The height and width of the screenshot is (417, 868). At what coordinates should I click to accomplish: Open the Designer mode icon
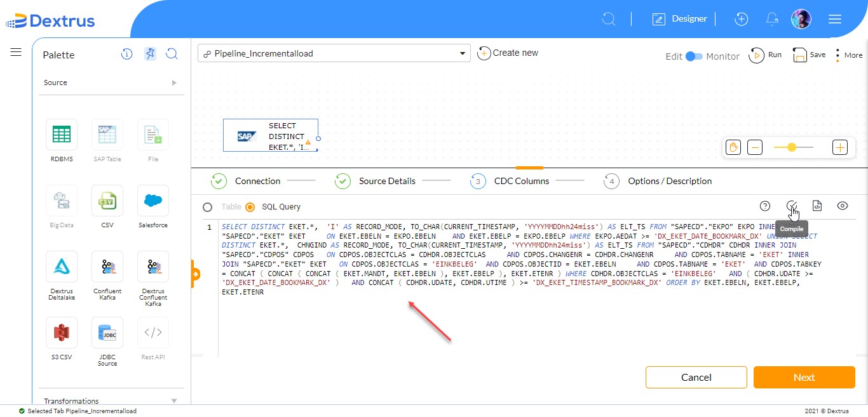659,19
